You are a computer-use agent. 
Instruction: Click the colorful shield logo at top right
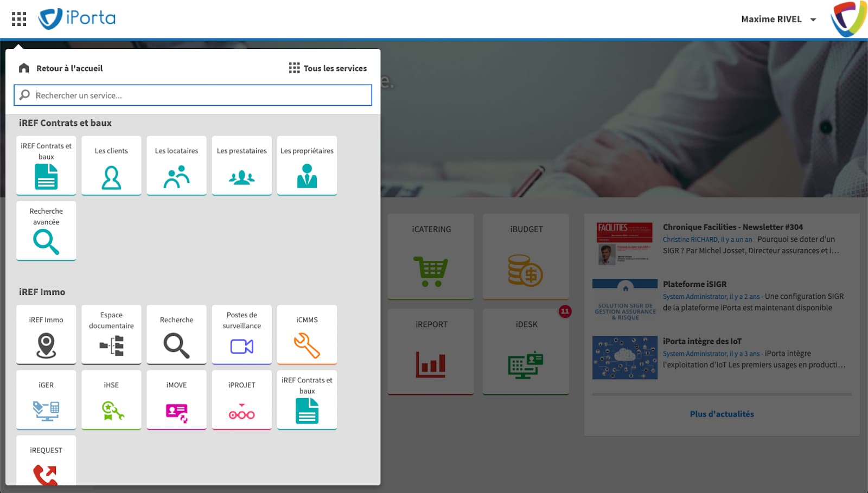848,19
